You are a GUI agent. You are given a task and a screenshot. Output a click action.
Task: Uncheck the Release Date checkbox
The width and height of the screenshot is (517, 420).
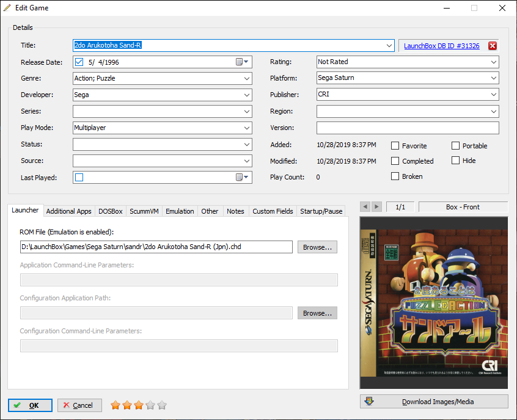click(x=79, y=62)
